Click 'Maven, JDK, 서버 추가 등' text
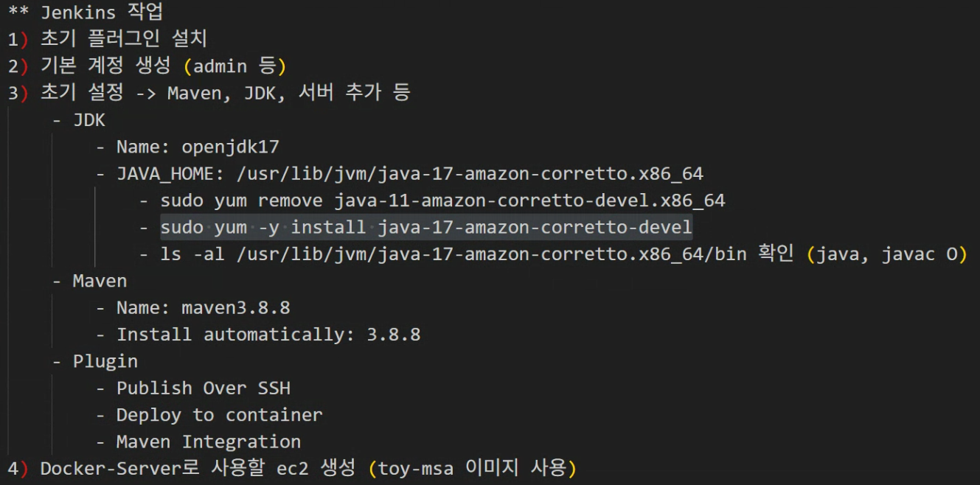980x485 pixels. pyautogui.click(x=289, y=93)
